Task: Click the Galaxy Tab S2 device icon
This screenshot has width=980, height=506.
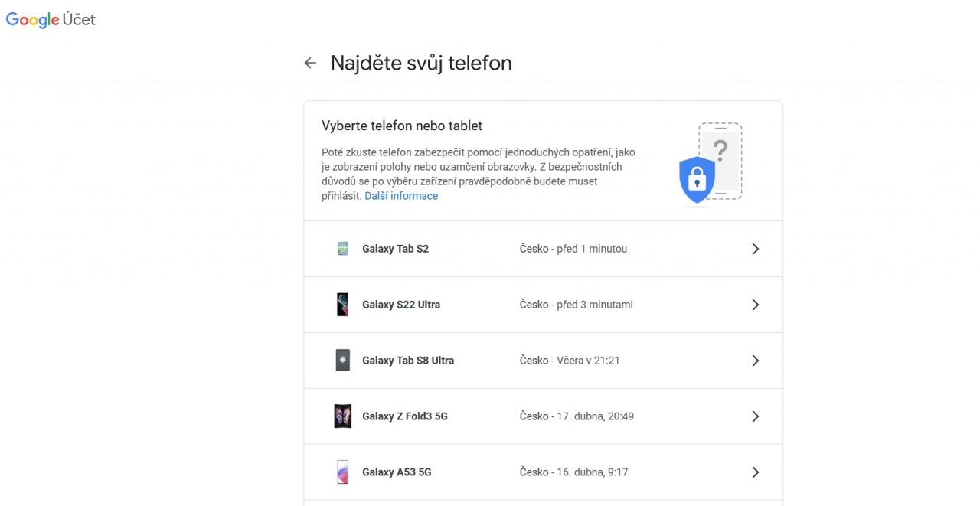Action: pos(343,249)
